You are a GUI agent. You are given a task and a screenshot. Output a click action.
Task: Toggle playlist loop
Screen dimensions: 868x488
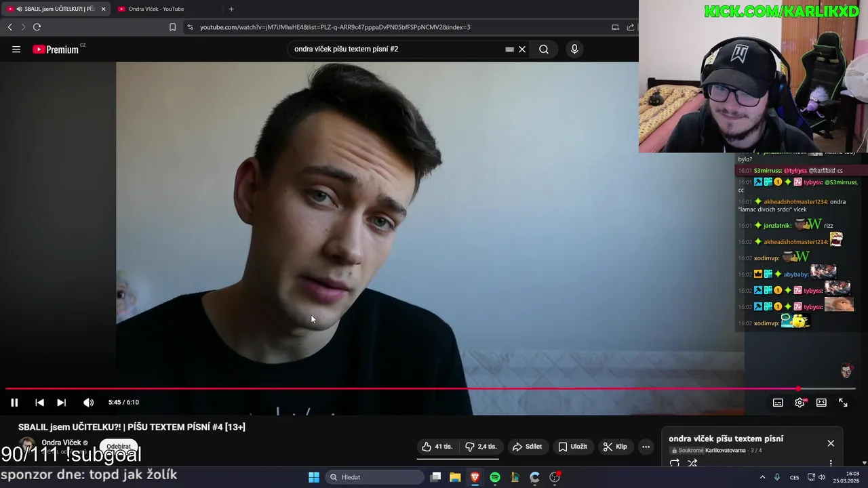coord(675,464)
